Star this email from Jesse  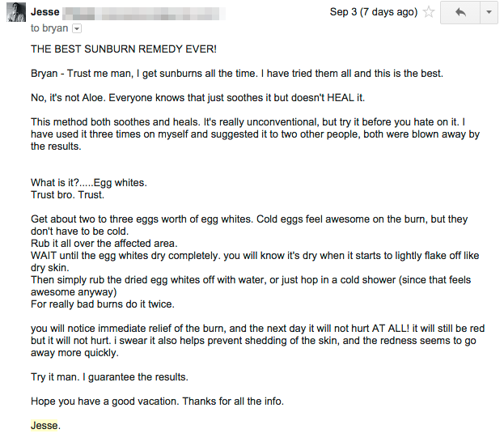tap(429, 12)
